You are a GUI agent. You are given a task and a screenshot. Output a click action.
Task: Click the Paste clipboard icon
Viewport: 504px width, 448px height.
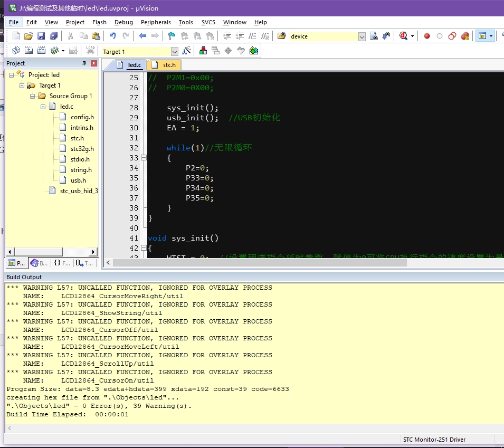coord(96,36)
